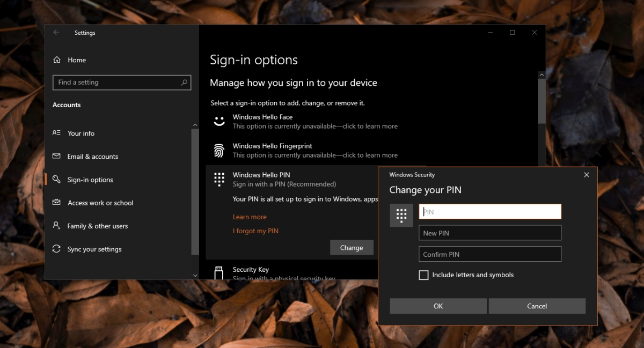Go back using Settings back arrow
The width and height of the screenshot is (644, 348).
tap(56, 33)
